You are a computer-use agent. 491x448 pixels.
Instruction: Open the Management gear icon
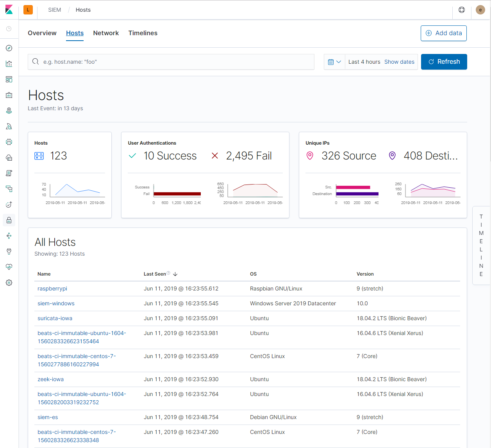[x=9, y=283]
